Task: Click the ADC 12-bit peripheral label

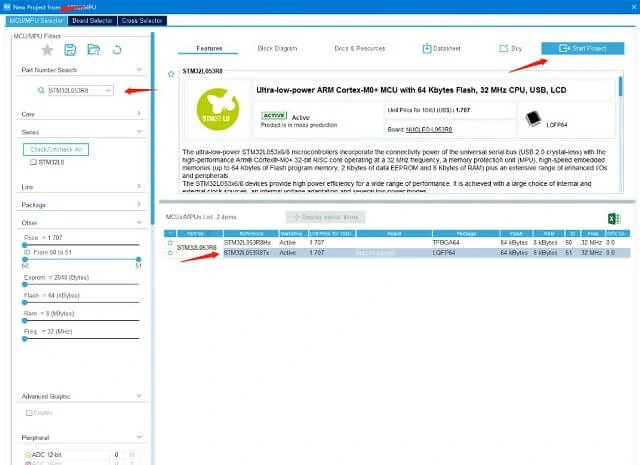Action: (x=47, y=454)
